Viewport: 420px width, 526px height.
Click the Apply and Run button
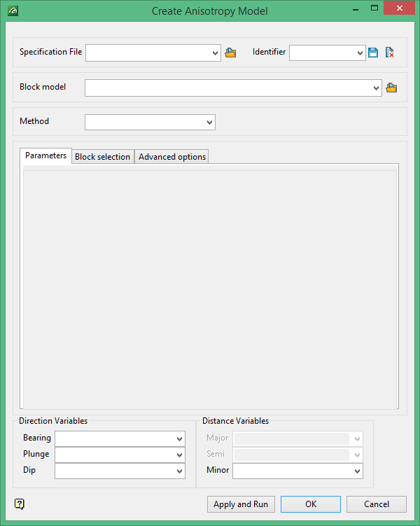point(241,504)
